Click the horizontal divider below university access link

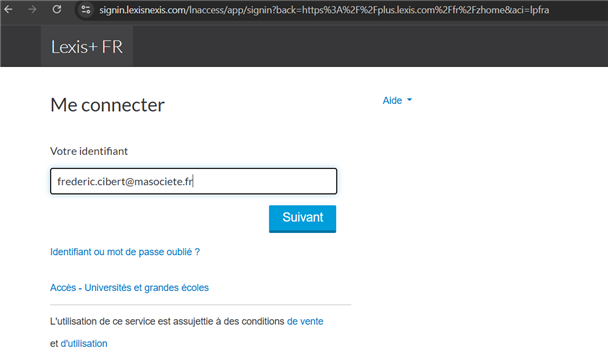tap(200, 305)
